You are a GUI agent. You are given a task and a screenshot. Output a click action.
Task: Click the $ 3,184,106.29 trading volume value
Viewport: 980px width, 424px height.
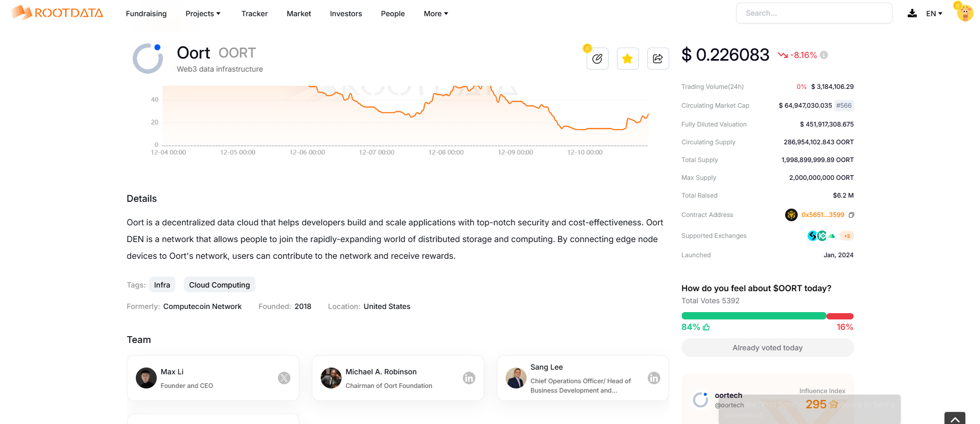(x=832, y=87)
